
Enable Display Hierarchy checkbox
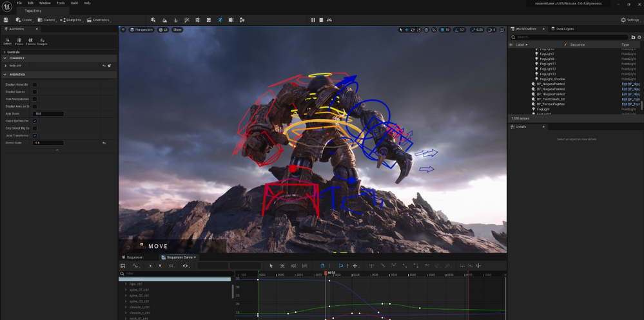tap(35, 84)
